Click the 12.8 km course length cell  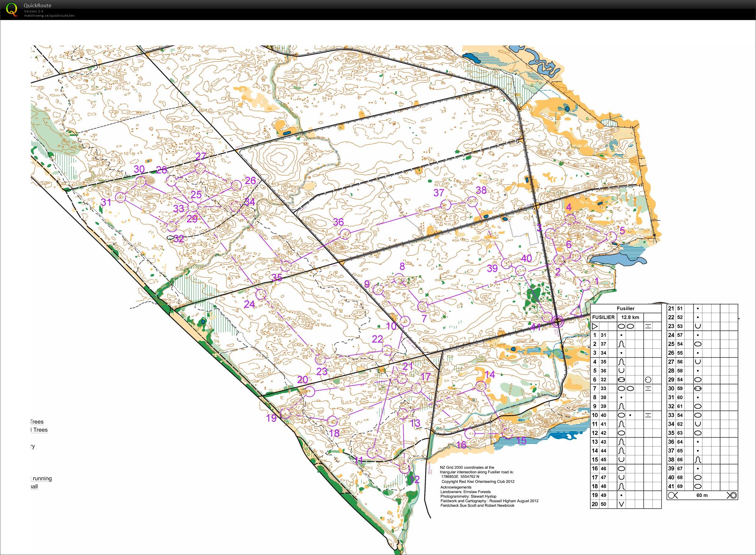[630, 317]
